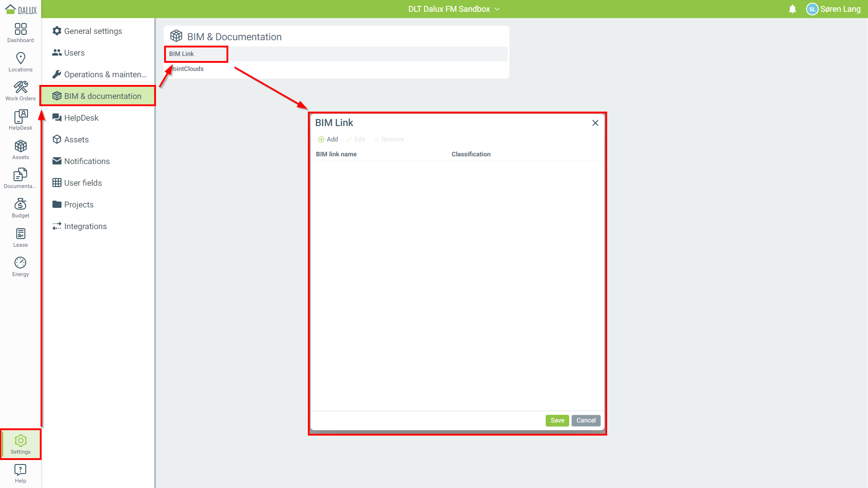
Task: Open the Budget money bag icon
Action: pos(20,208)
